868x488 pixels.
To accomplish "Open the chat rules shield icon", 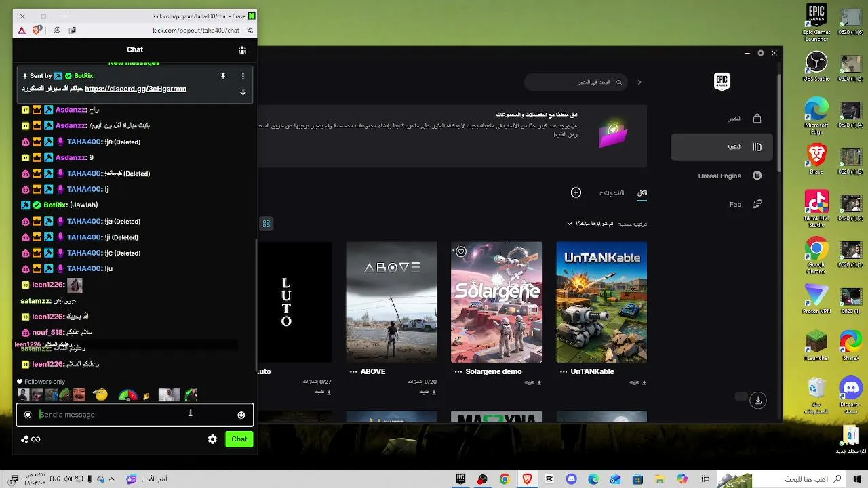I will 28,415.
